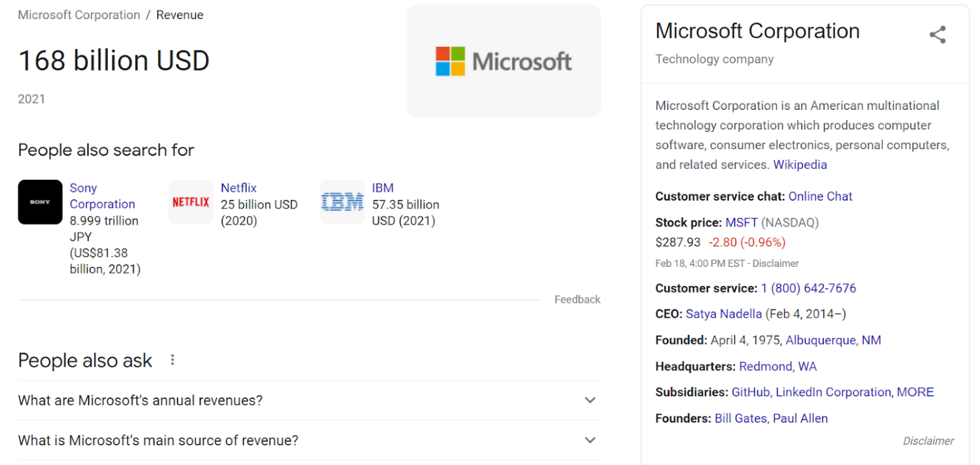The image size is (980, 465).
Task: Open the MSFT stock ticker link
Action: pos(742,223)
